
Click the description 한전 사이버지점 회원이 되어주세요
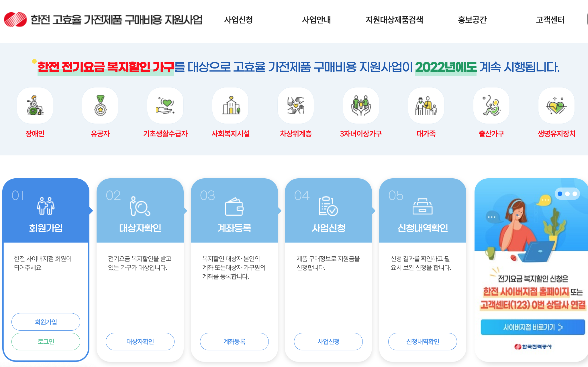pos(43,263)
